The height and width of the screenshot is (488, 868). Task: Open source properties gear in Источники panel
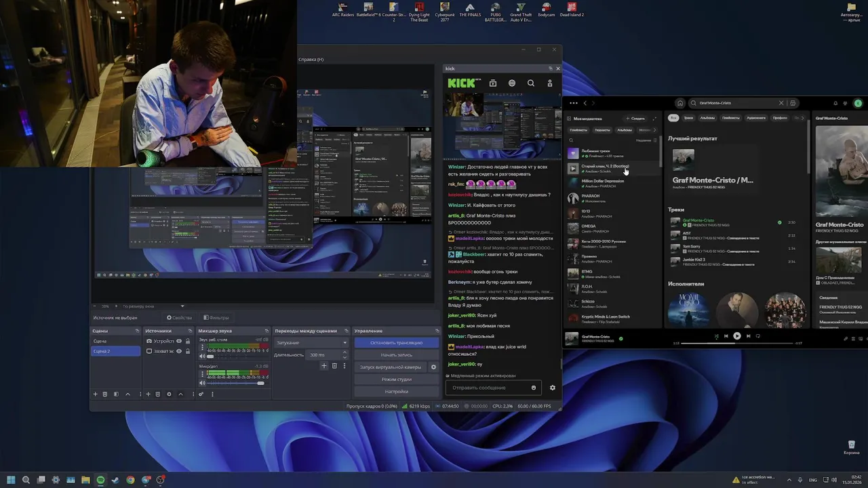(169, 394)
